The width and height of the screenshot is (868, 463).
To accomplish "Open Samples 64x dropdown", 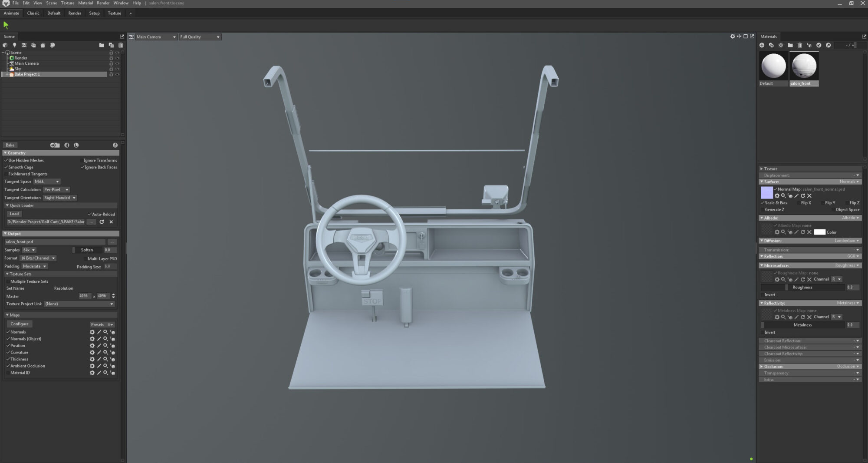I will click(29, 250).
